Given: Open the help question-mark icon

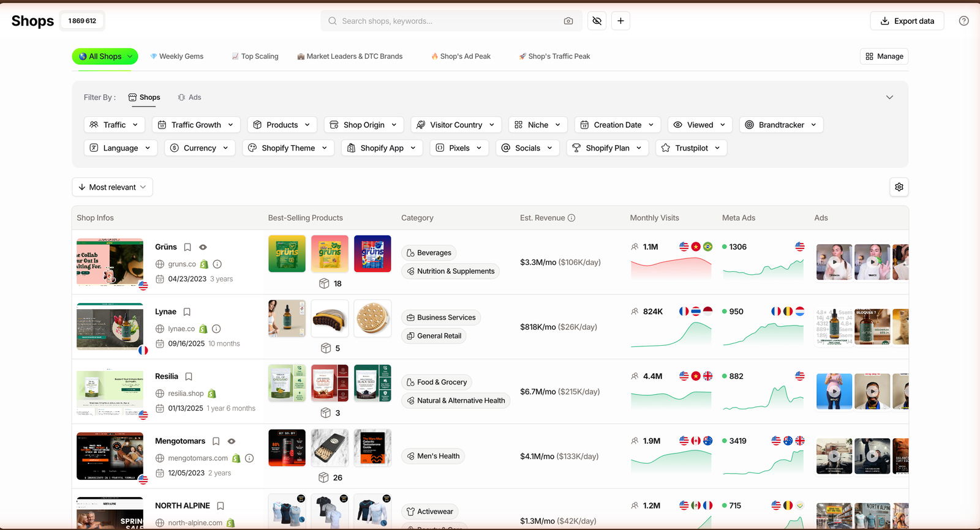Looking at the screenshot, I should [964, 21].
